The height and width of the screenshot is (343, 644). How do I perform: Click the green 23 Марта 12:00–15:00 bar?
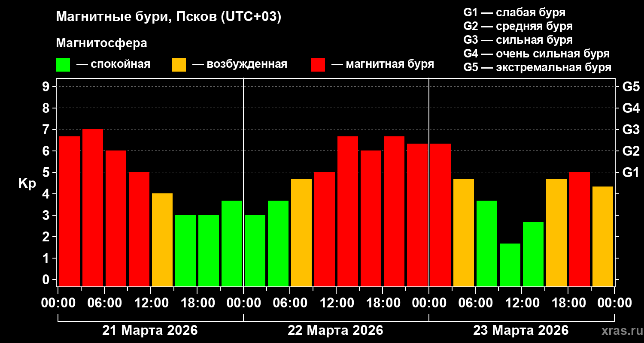point(533,254)
